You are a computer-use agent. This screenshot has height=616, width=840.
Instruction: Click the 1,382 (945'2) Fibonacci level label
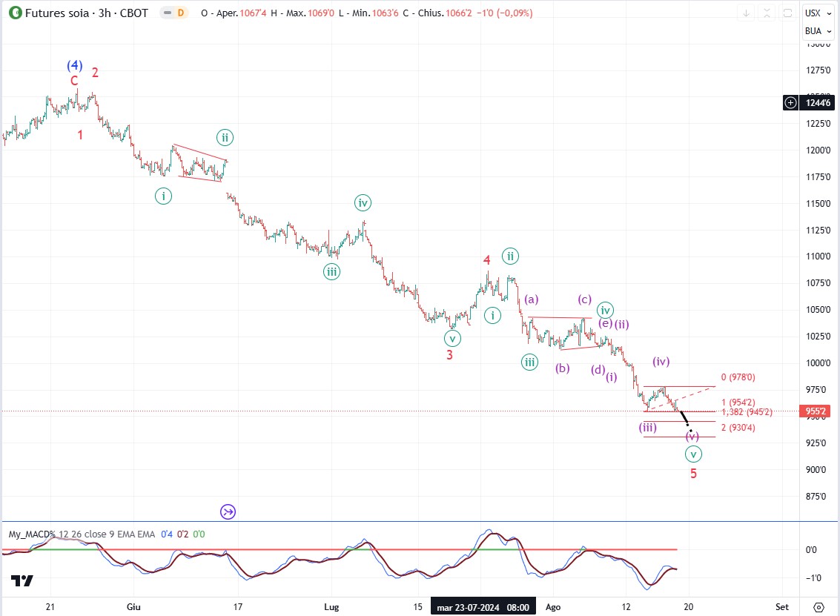pos(747,412)
